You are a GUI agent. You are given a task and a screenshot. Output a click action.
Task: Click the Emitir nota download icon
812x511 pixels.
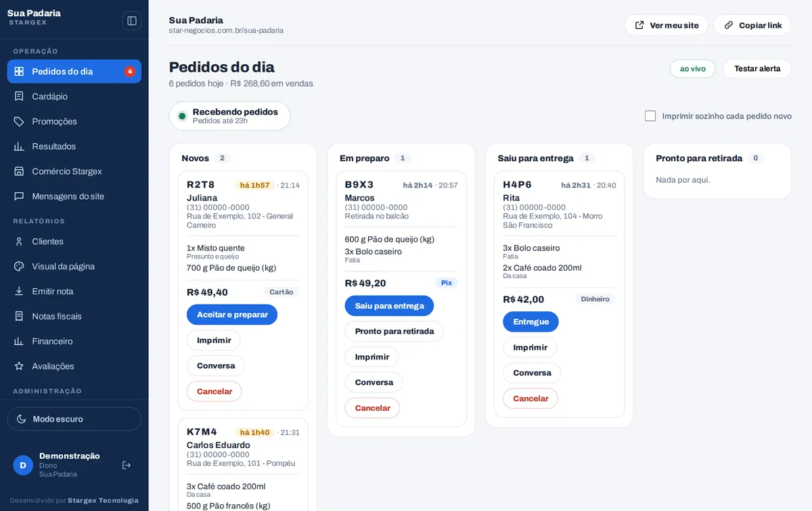pos(19,291)
